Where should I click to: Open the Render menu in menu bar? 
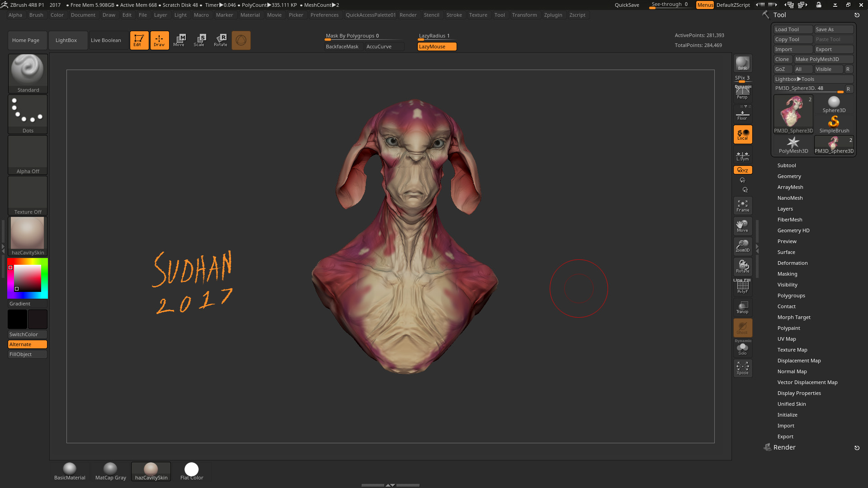pos(408,15)
